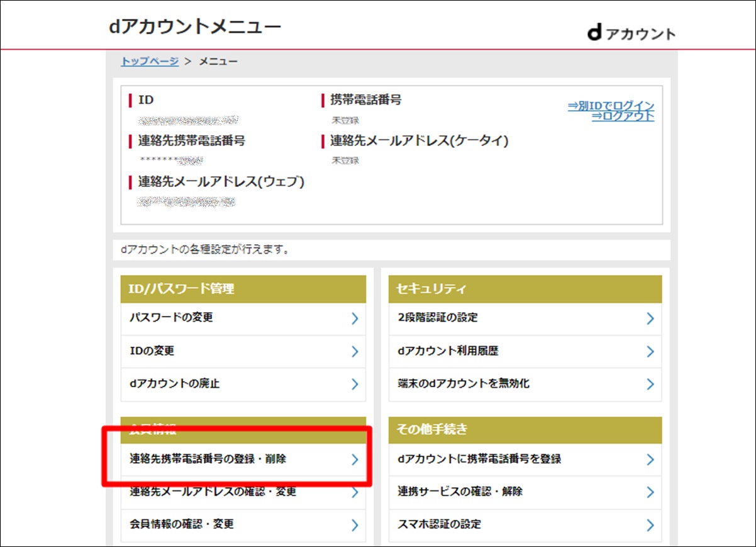Click chevron beside スマホ認証の設定

coord(650,525)
